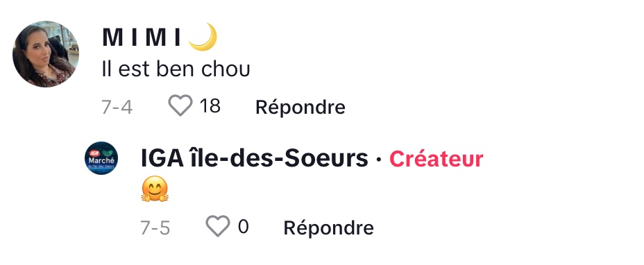Click the 'Marché' text inside the IGA avatar

coord(101,161)
